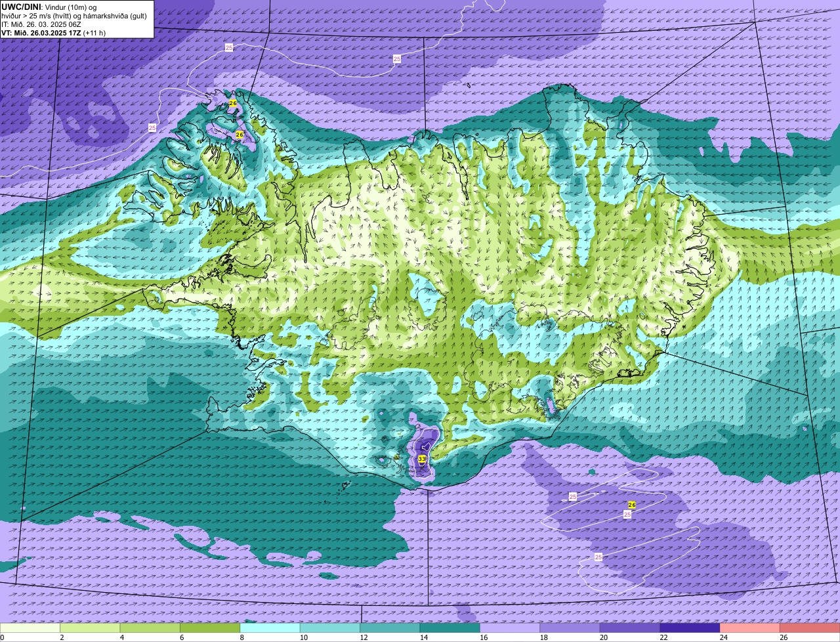Click the legend tick label "4"
This screenshot has height=642, width=840.
(x=122, y=637)
